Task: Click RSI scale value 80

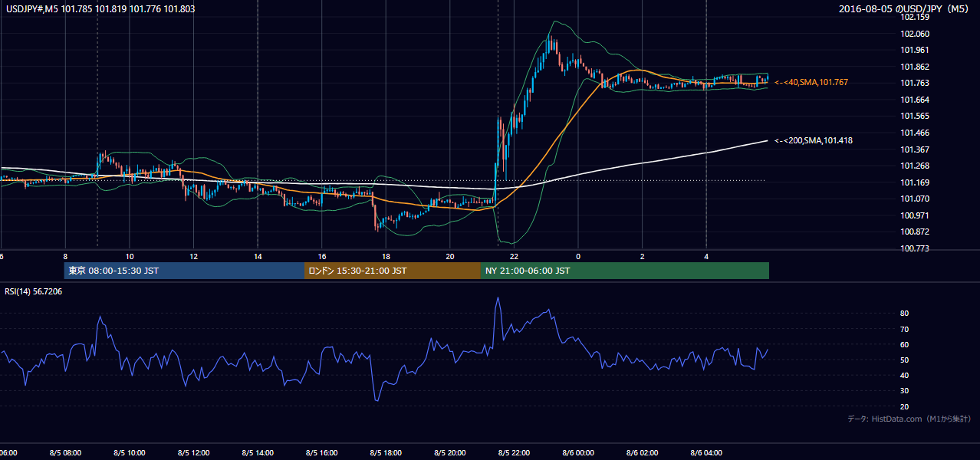Action: point(905,314)
